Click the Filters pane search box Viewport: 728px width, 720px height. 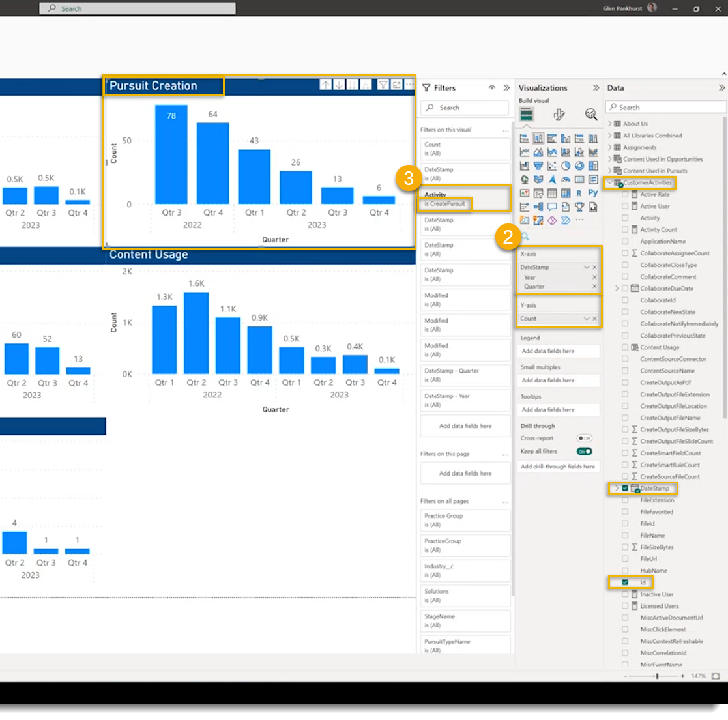point(464,108)
